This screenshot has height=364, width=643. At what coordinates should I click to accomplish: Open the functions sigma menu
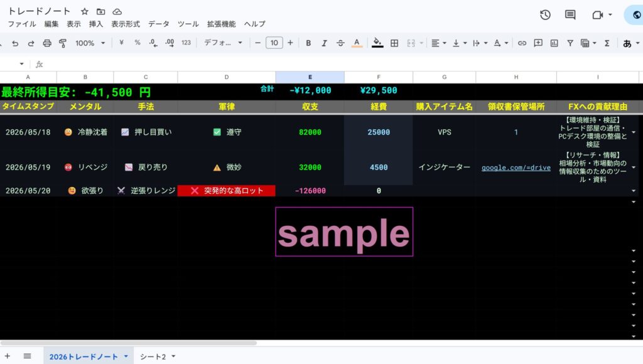coord(607,43)
